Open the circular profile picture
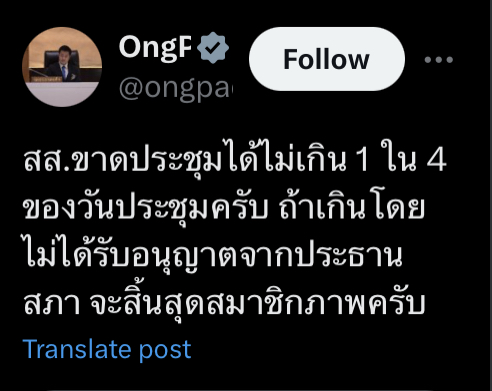The width and height of the screenshot is (492, 391). [62, 67]
